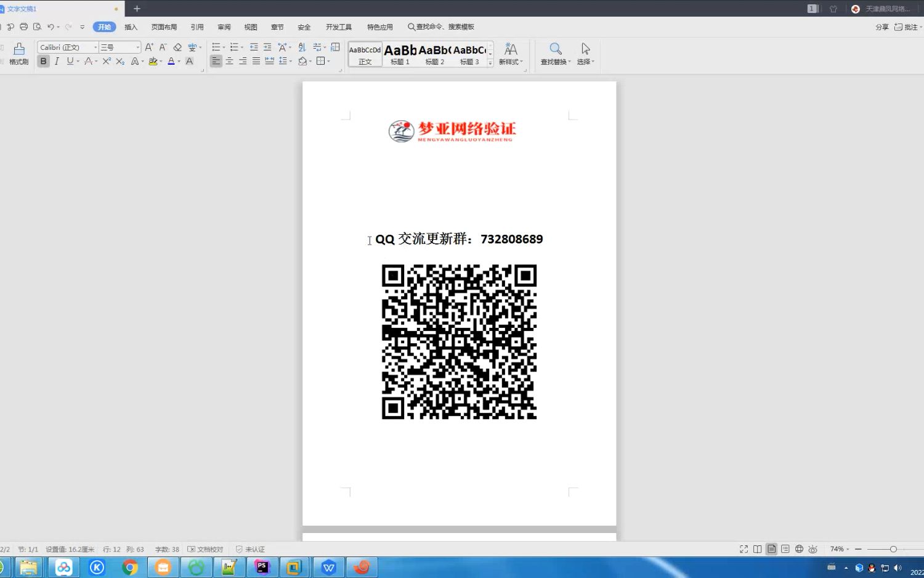Increase paragraph indent

[x=267, y=47]
